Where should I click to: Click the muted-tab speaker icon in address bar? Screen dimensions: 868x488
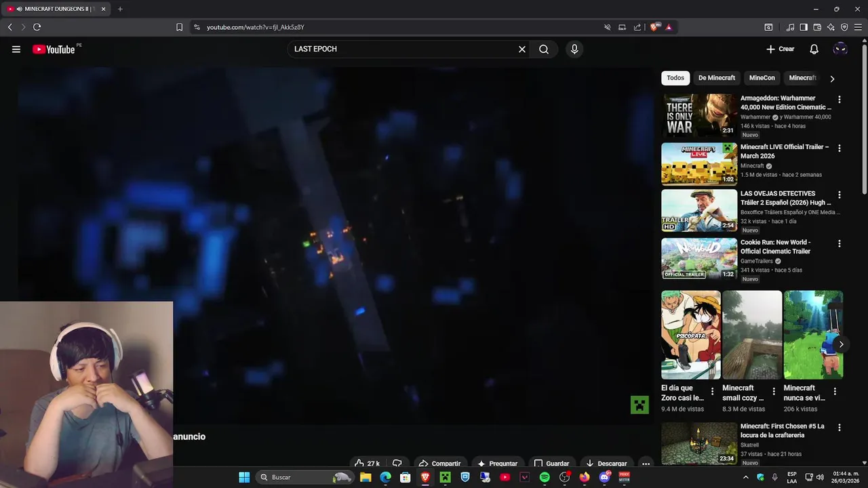[x=608, y=27]
